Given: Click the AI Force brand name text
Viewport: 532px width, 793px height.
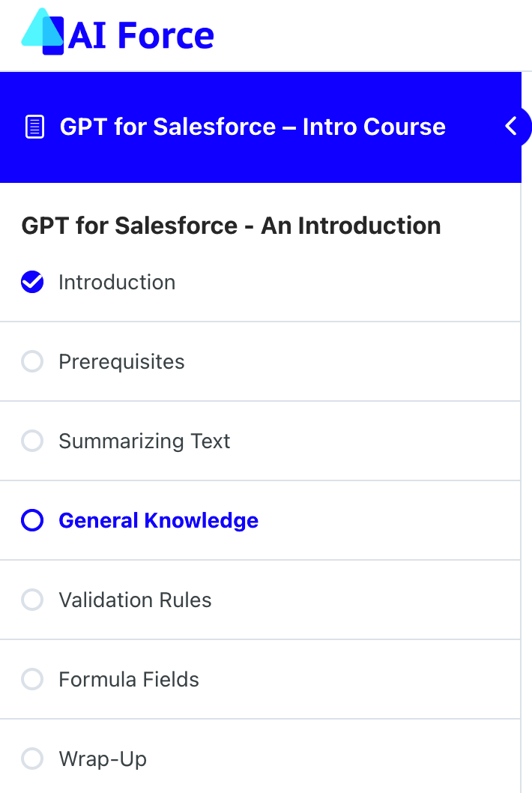Looking at the screenshot, I should coord(142,35).
